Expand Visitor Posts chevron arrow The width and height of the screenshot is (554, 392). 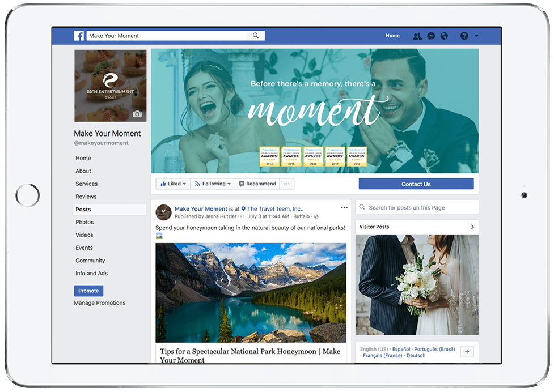coord(472,227)
